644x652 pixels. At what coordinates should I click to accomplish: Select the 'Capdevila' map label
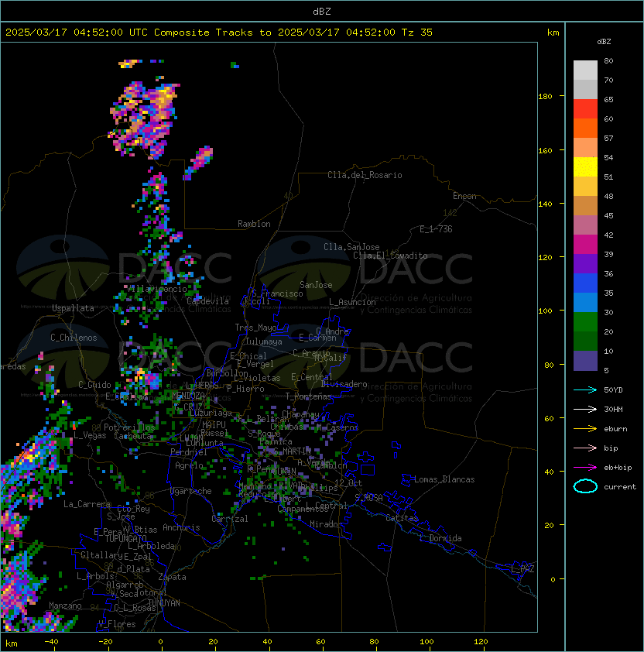[207, 301]
